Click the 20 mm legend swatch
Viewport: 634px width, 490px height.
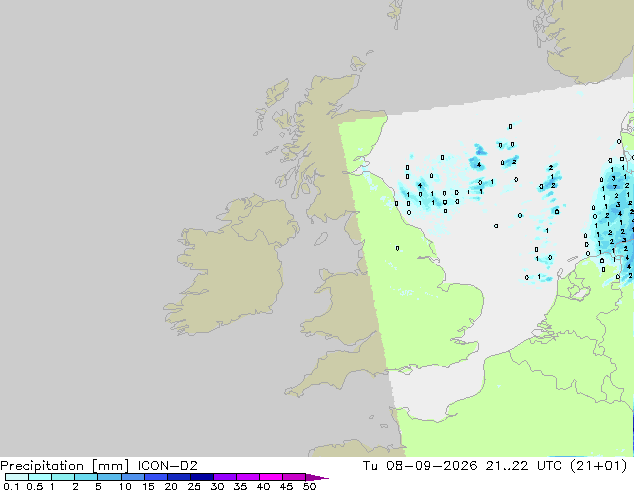(179, 477)
